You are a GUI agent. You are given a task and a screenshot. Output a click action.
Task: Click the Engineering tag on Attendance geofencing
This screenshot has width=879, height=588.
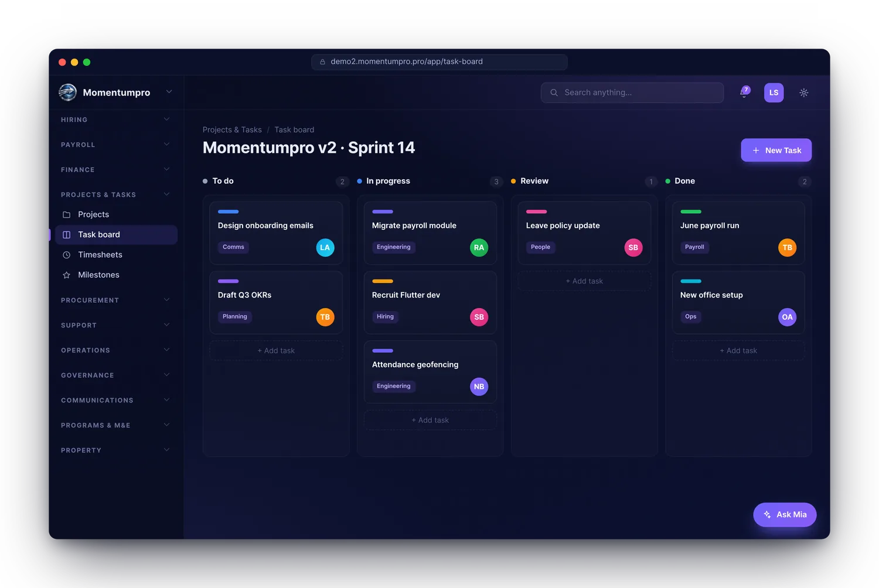pos(394,387)
